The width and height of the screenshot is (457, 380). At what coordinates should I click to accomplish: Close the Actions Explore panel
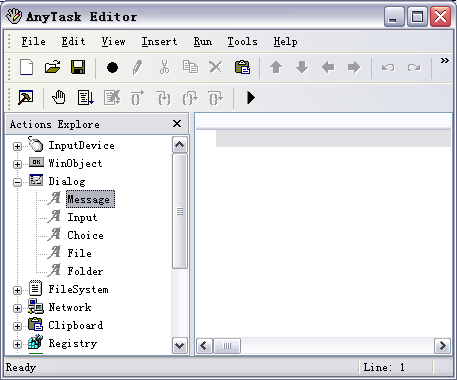(x=177, y=124)
